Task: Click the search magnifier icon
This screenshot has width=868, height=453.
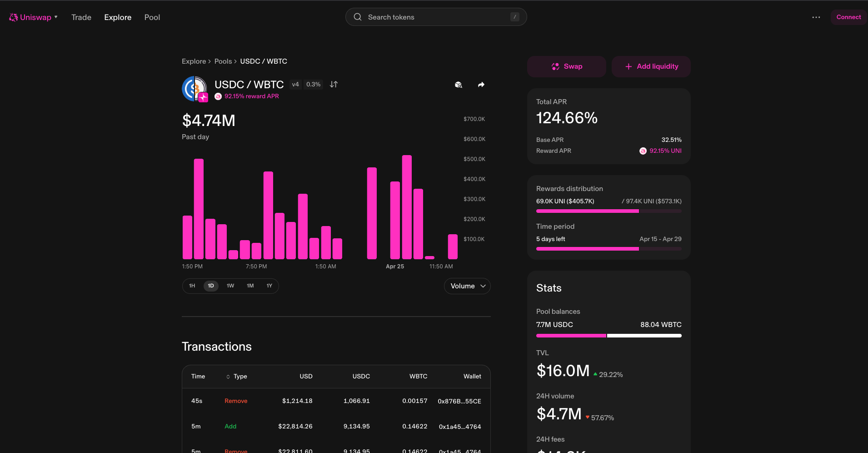Action: [358, 17]
